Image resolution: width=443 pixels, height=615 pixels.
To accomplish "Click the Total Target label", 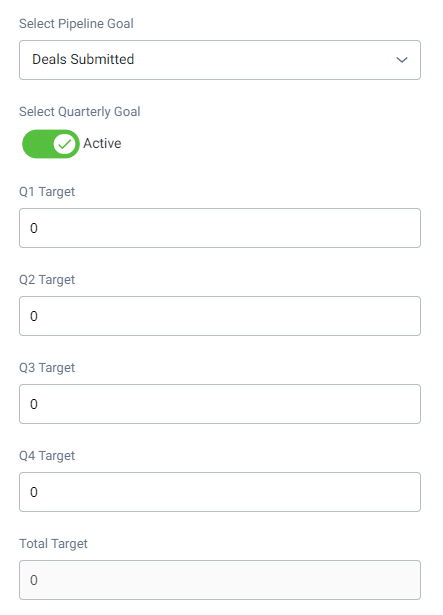I will pos(53,544).
